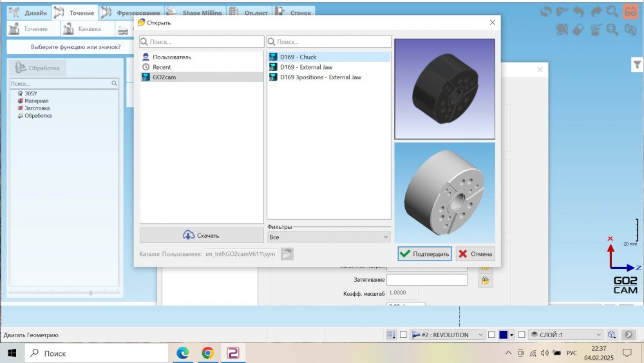Click the browse icon next to Затягивание
Viewport: 644px width, 363px height.
coord(486,280)
